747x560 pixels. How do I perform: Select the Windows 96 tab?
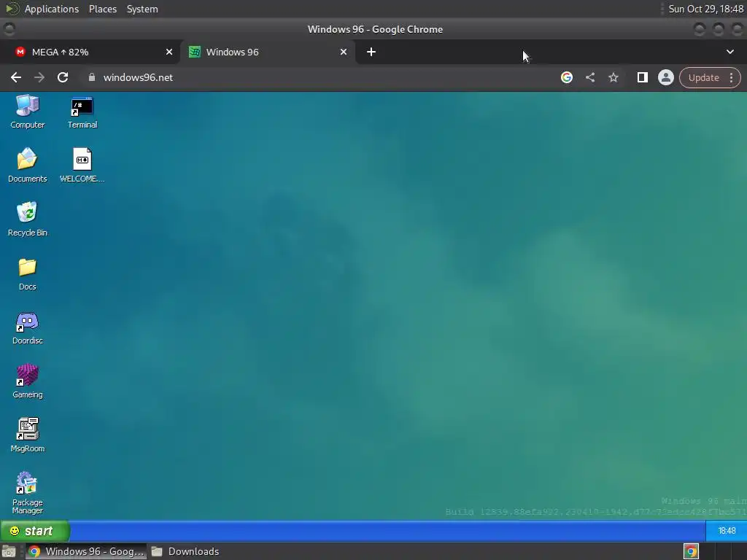(268, 52)
